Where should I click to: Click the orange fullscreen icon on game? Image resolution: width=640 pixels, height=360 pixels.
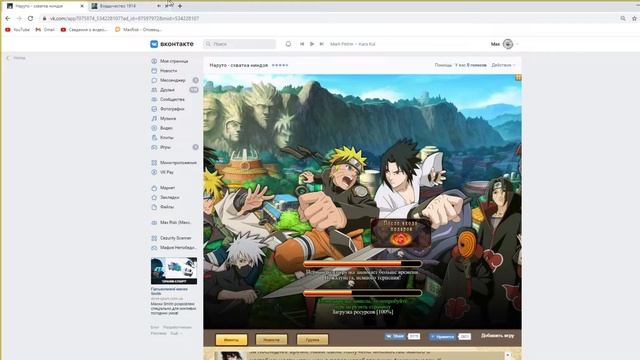518,77
